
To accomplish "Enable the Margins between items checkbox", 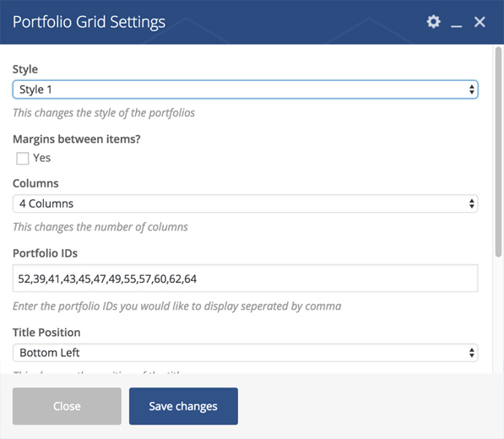I will coord(23,158).
